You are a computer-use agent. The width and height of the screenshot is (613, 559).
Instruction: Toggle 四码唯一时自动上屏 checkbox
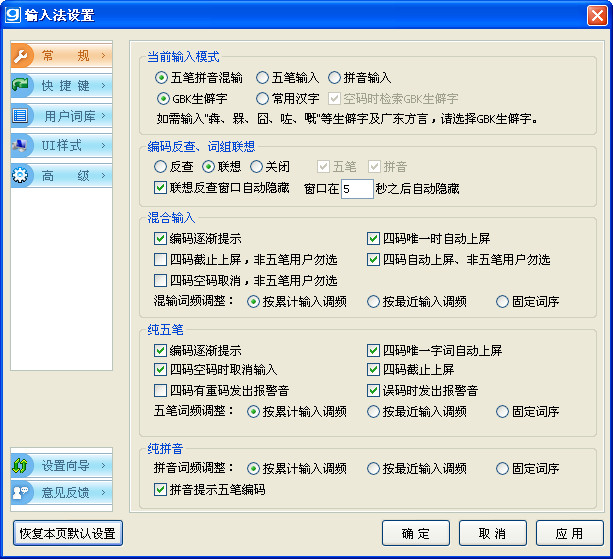pyautogui.click(x=429, y=238)
